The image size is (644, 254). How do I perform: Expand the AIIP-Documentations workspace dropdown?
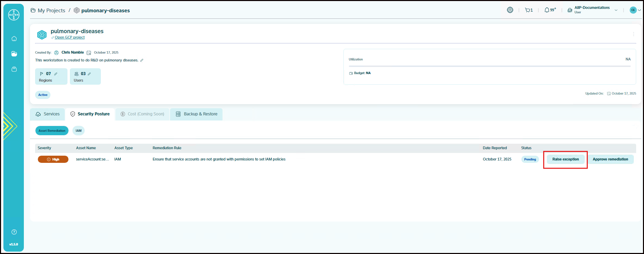[x=616, y=10]
